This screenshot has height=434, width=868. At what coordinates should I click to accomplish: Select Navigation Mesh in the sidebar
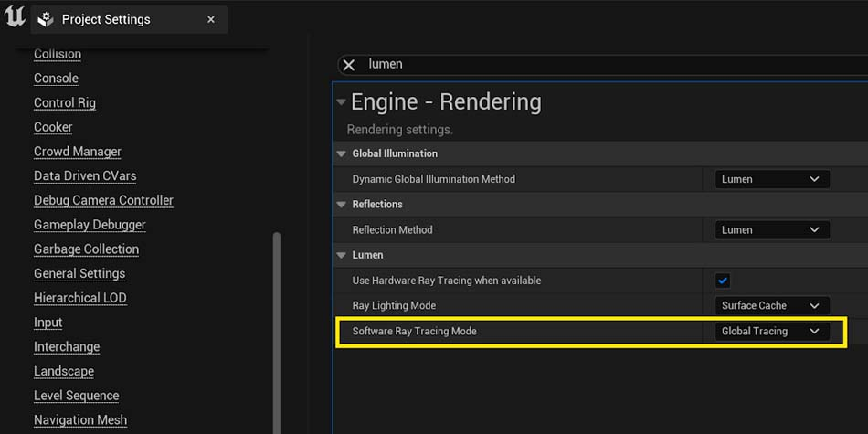[x=80, y=420]
